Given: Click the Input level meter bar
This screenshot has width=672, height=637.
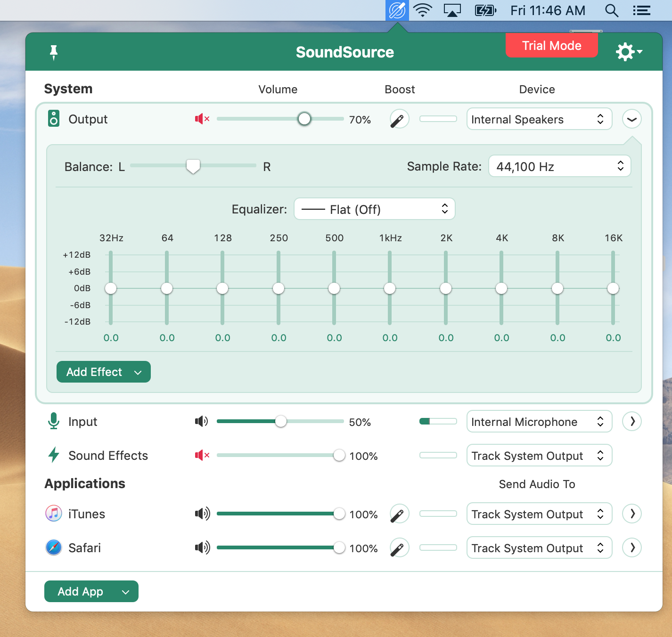Looking at the screenshot, I should [438, 421].
